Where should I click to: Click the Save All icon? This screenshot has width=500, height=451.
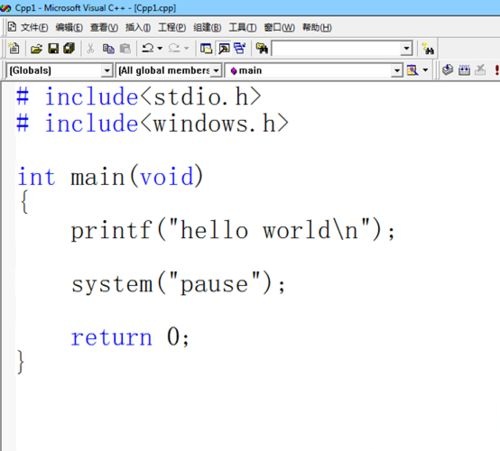pos(69,49)
